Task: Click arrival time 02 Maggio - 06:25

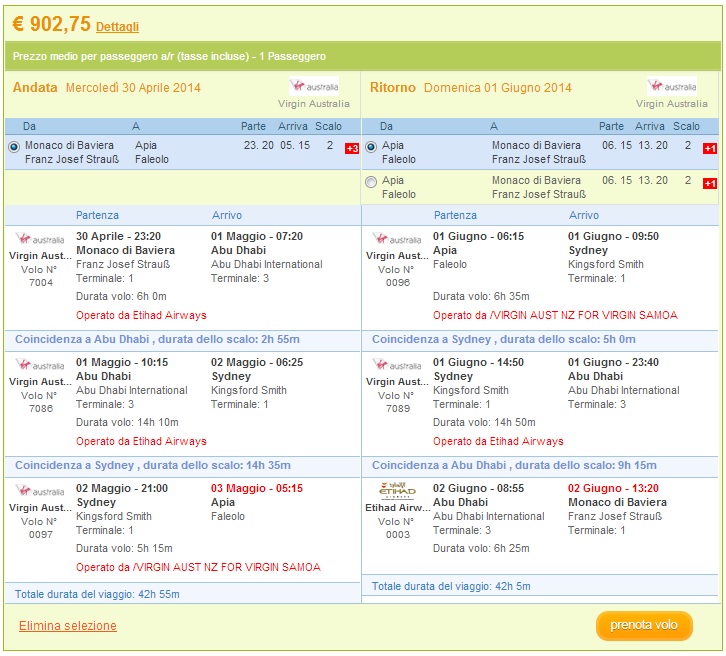Action: [x=257, y=362]
